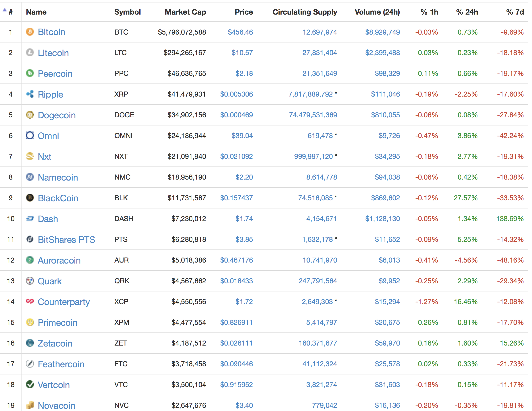Viewport: 532px width, 411px height.
Task: Open the Dogecoin name link
Action: pyautogui.click(x=57, y=115)
